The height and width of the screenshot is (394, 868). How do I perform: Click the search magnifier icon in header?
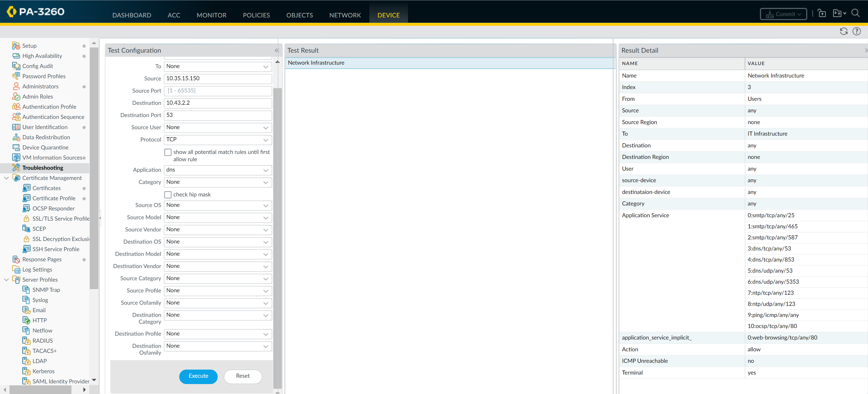[855, 14]
